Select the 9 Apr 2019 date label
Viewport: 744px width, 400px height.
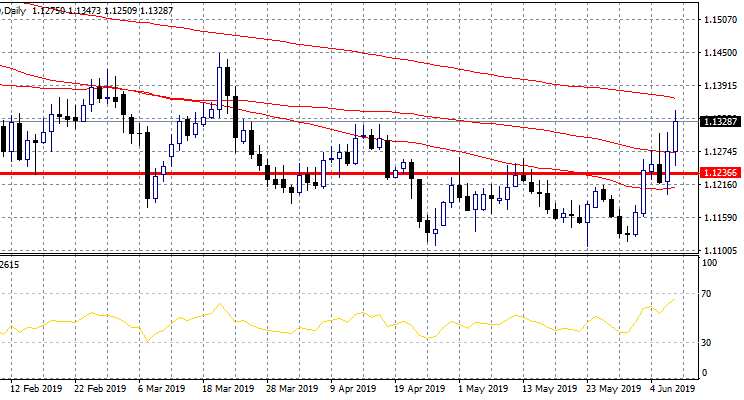(353, 389)
